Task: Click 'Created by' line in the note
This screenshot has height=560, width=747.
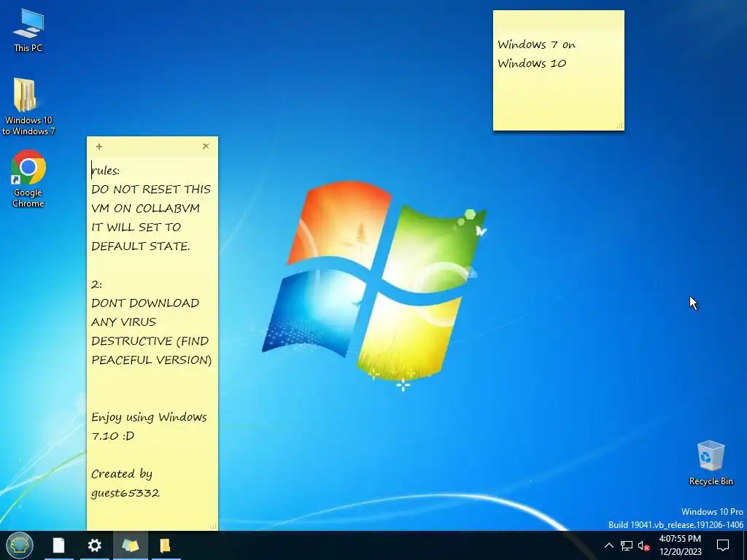Action: click(x=122, y=474)
